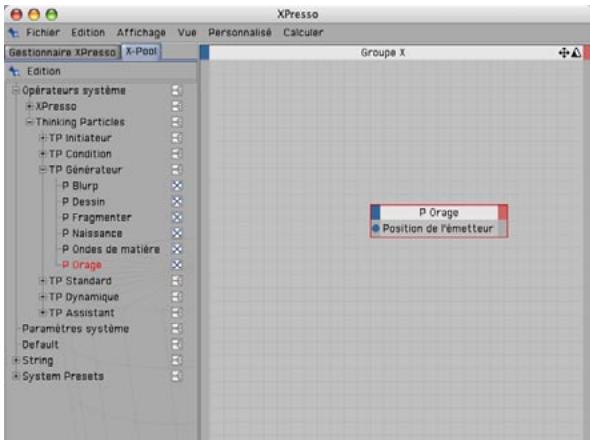Click red outputs square on P Orage node
This screenshot has height=440, width=590.
coord(503,212)
